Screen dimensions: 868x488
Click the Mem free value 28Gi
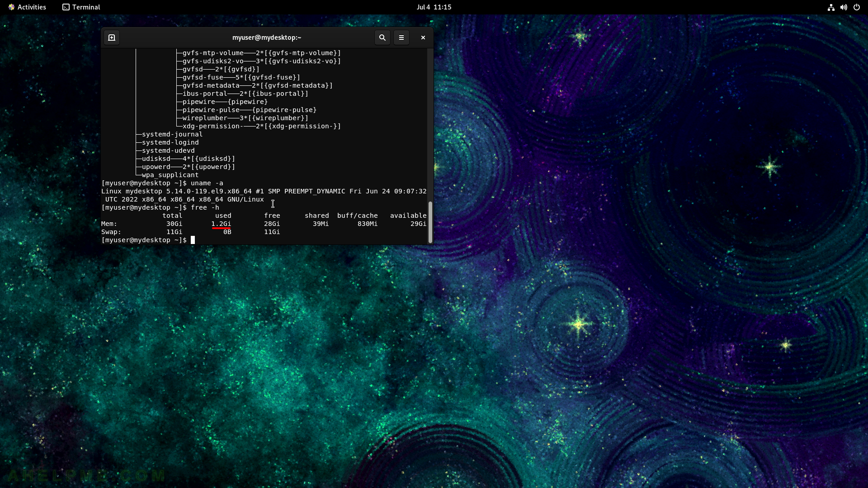(x=272, y=224)
